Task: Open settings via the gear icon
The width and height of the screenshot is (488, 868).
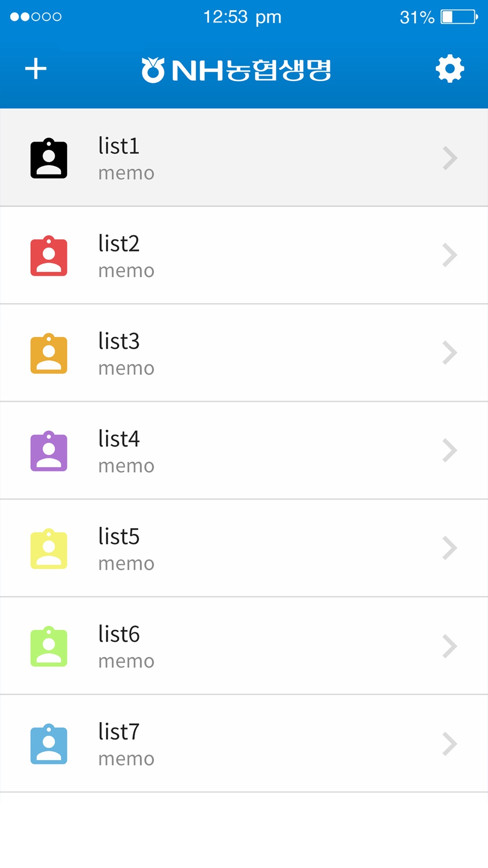Action: click(449, 68)
